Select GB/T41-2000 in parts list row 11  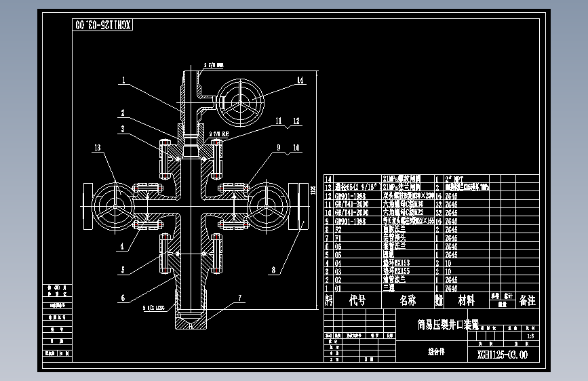coord(352,204)
